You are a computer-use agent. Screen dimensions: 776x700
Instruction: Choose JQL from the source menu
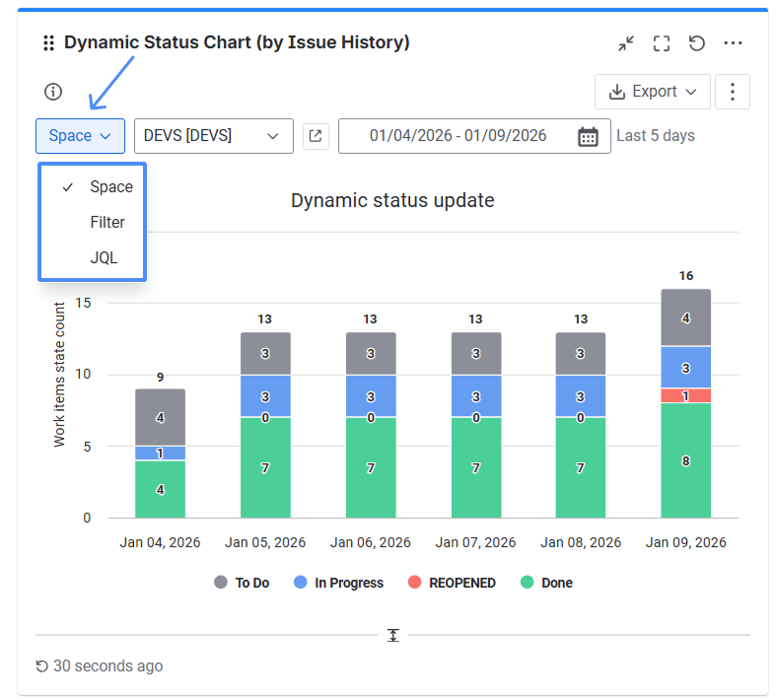(x=104, y=257)
